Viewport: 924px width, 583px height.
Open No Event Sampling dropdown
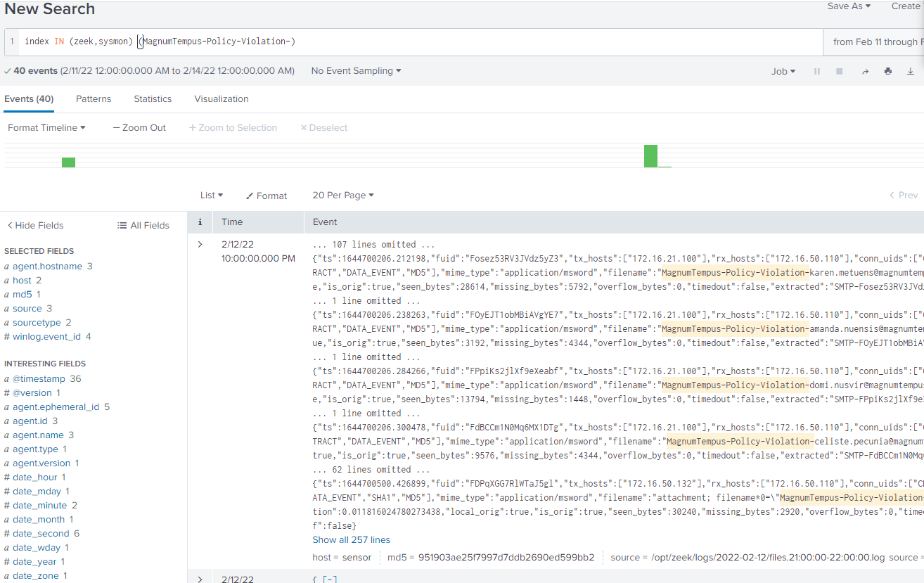[356, 71]
